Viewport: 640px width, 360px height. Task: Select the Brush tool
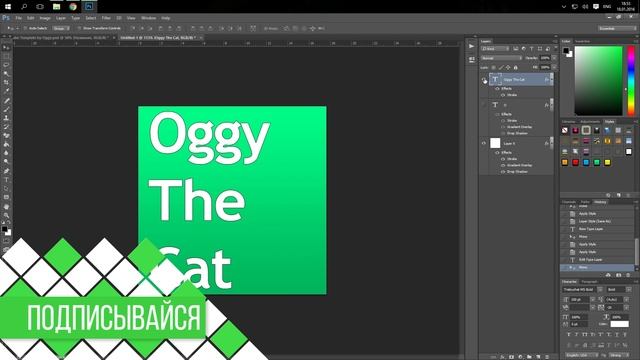6,109
